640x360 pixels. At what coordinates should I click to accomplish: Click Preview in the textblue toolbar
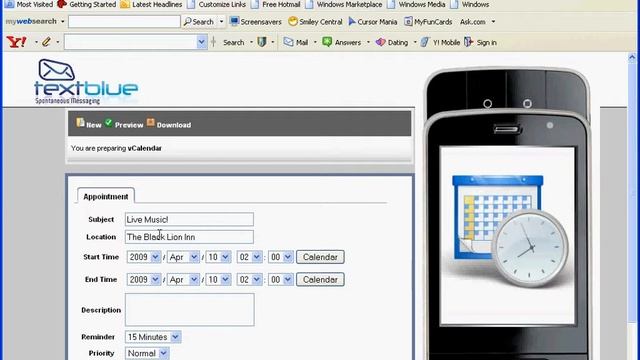[x=124, y=124]
